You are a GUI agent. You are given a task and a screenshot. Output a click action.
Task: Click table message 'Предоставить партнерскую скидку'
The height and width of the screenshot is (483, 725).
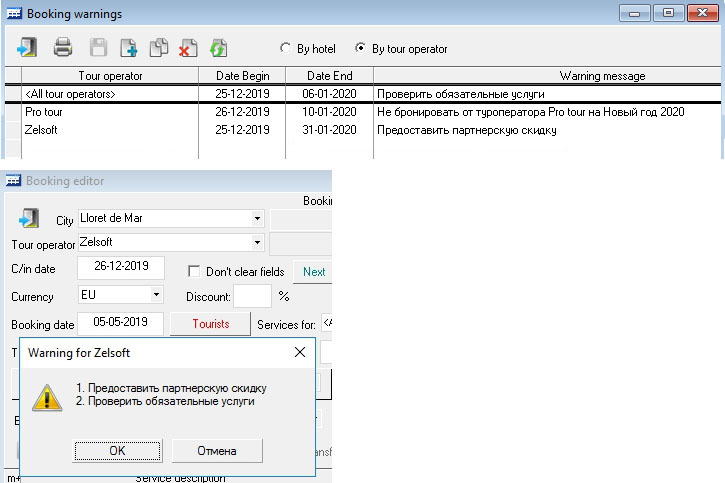[x=467, y=130]
